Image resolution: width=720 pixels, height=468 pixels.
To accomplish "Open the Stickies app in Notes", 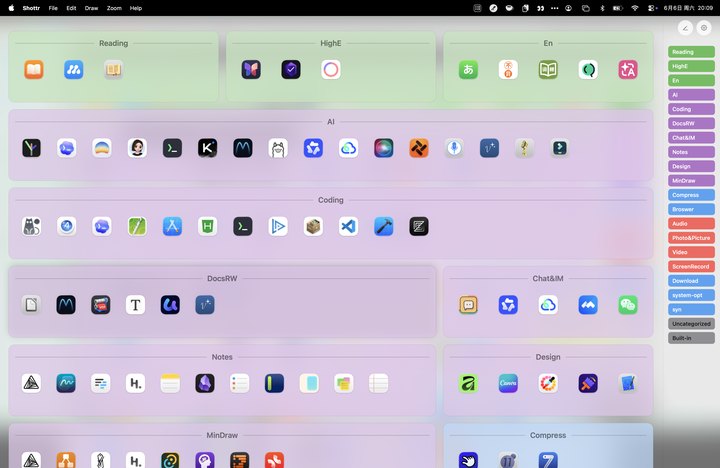I will [344, 383].
